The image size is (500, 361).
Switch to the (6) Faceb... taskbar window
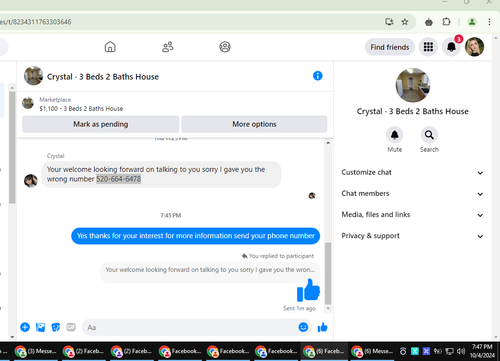324,351
